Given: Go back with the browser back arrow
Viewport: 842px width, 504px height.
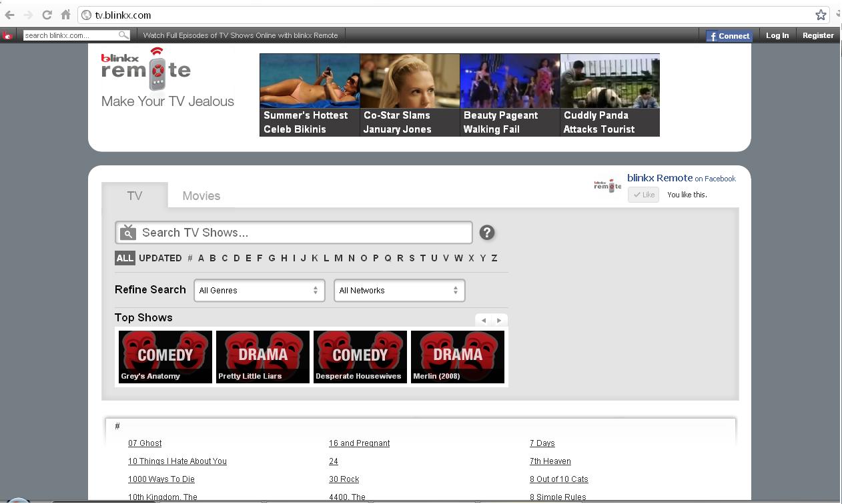Looking at the screenshot, I should coord(9,15).
